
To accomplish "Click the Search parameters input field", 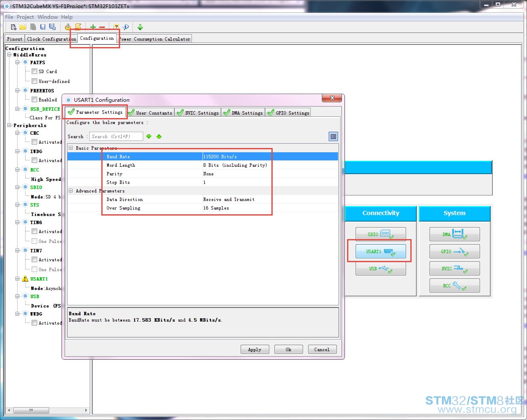I will click(116, 136).
